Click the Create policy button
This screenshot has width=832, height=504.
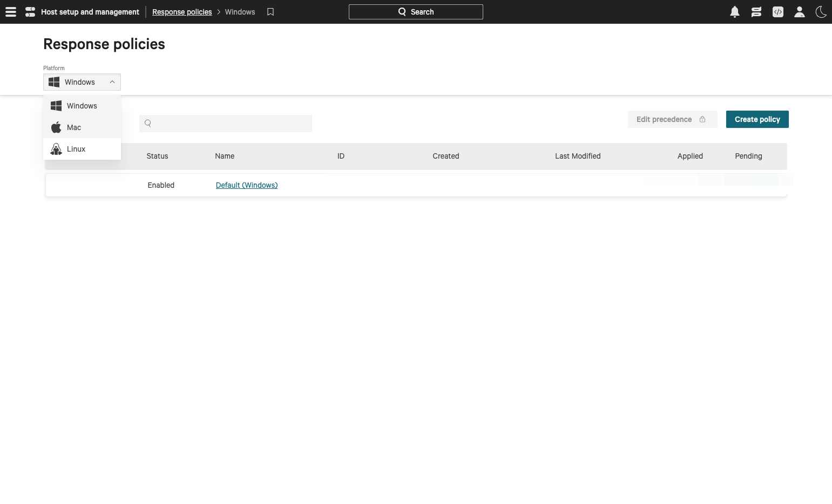[757, 119]
